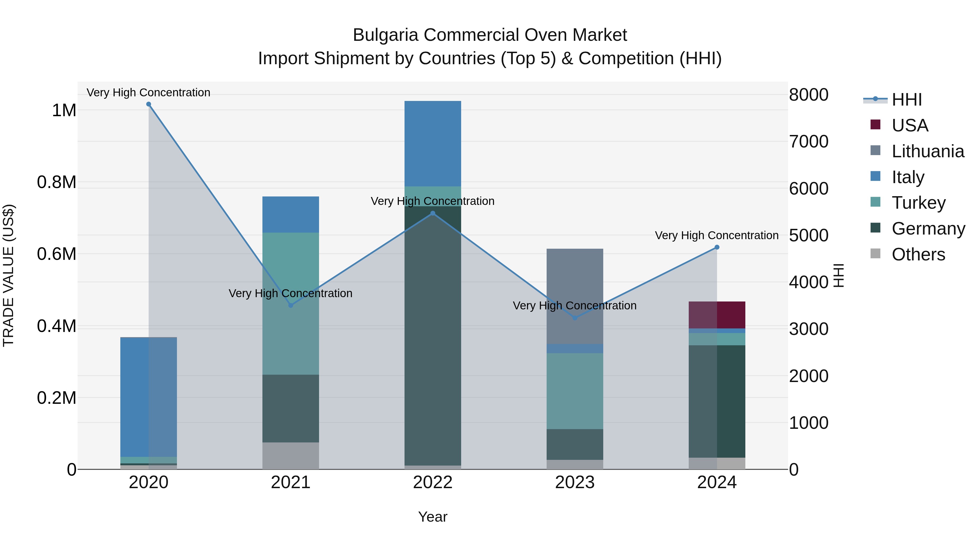
Task: Click the 2022 x-axis label
Action: (x=433, y=482)
